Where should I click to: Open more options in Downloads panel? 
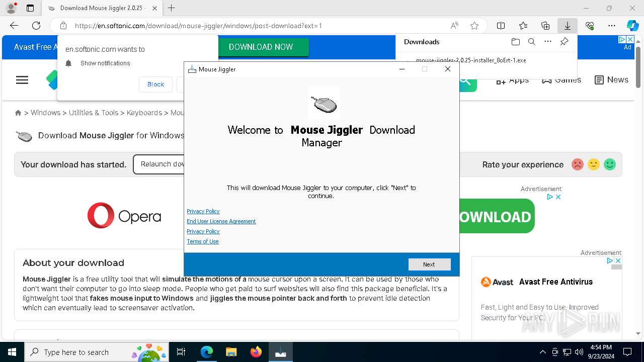(548, 42)
